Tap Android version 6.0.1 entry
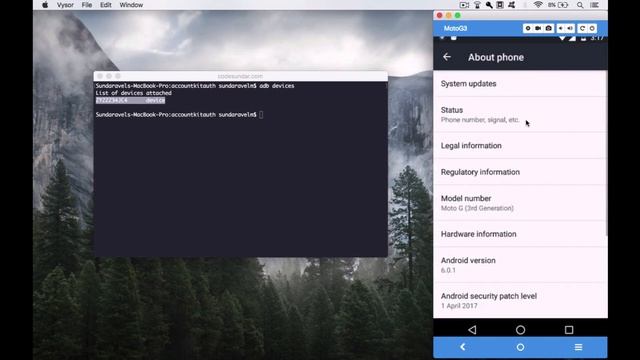This screenshot has height=360, width=640. (520, 265)
